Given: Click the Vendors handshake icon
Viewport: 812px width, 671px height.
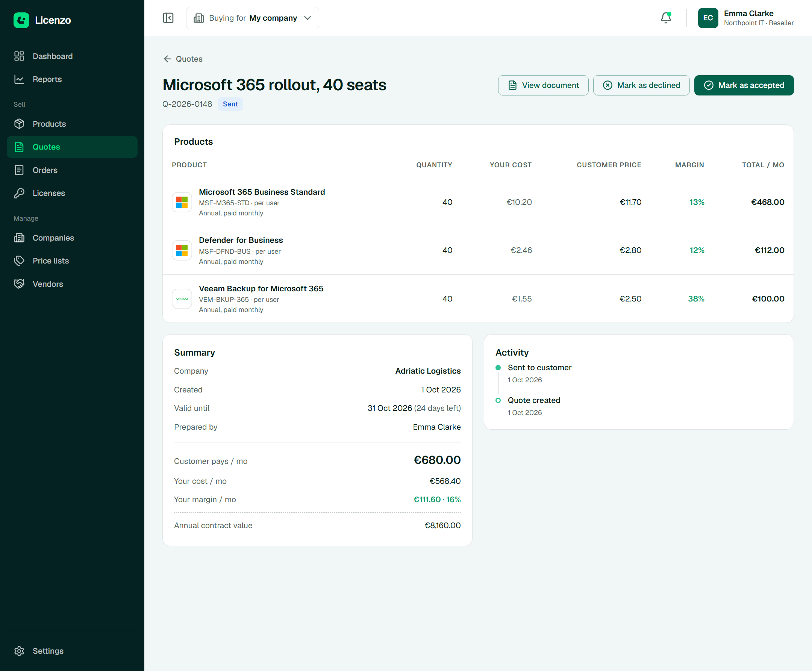Looking at the screenshot, I should [19, 284].
